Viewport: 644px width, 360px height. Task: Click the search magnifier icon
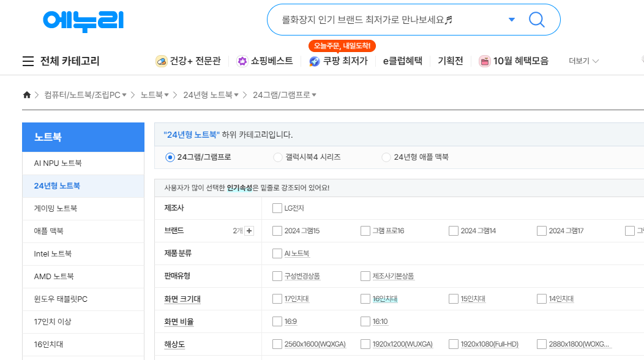click(536, 20)
